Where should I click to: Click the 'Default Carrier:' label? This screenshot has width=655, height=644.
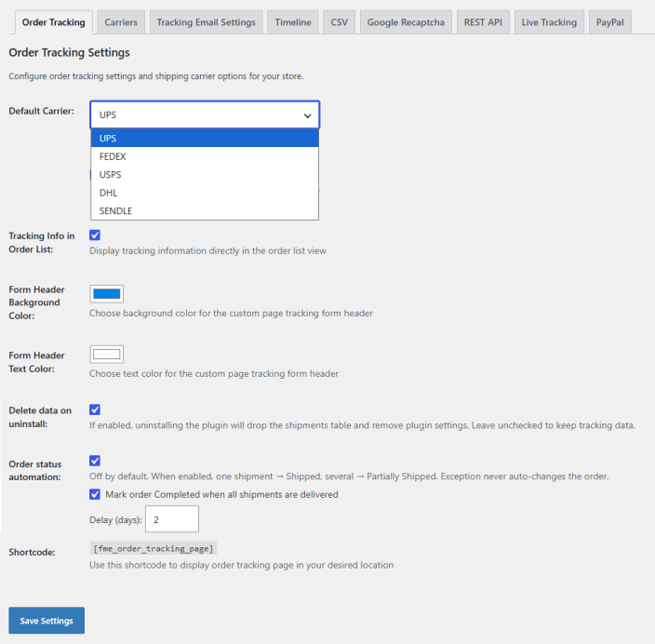click(41, 111)
